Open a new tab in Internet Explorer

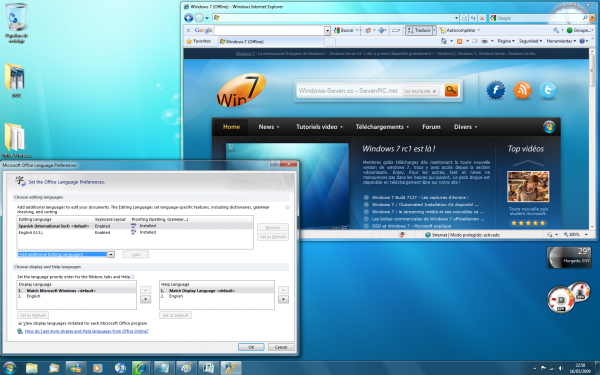(330, 41)
